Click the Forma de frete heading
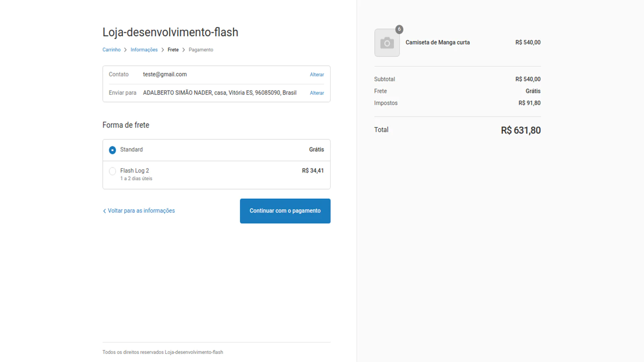 (x=126, y=125)
